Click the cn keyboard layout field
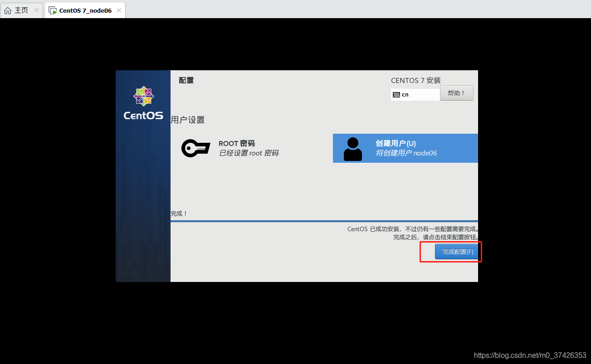591x364 pixels. click(x=415, y=95)
